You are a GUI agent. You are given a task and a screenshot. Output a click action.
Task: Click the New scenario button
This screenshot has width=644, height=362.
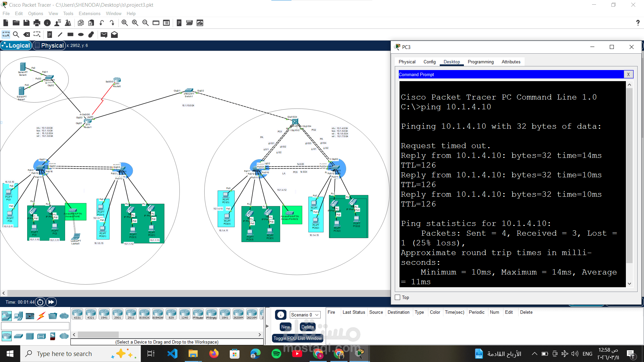coord(285,326)
